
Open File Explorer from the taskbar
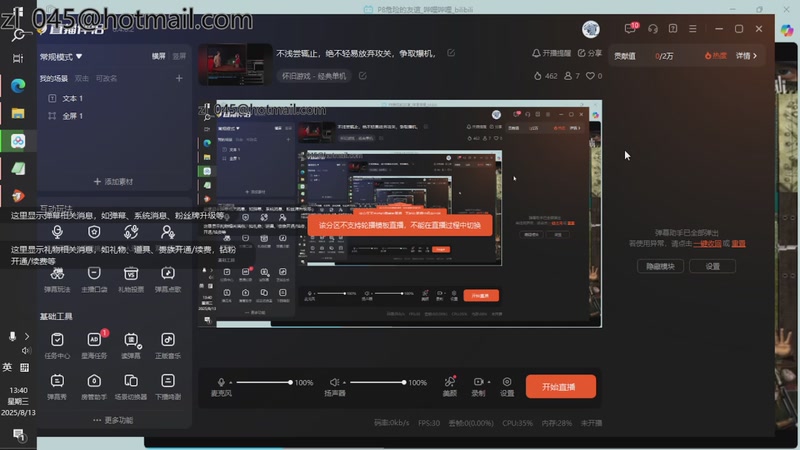pyautogui.click(x=18, y=113)
